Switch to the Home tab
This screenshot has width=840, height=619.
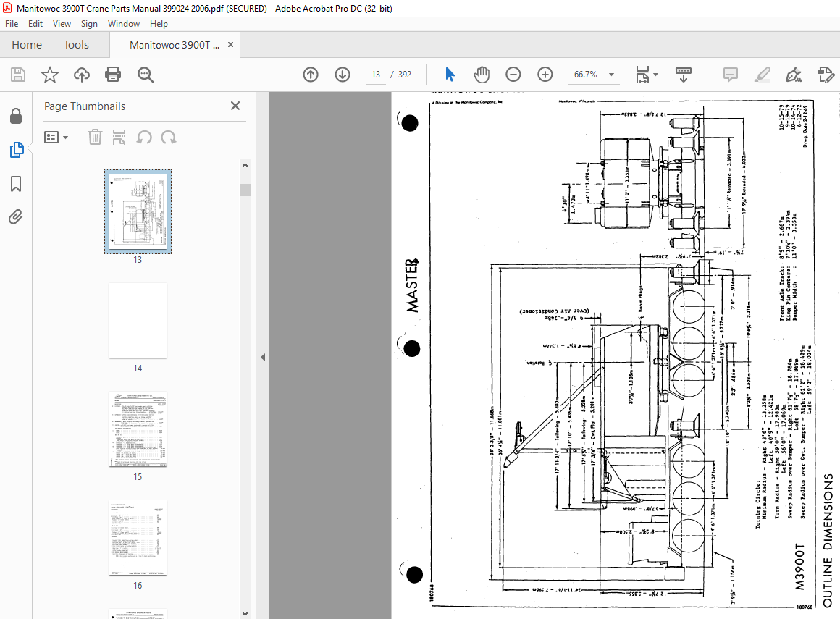click(x=27, y=44)
